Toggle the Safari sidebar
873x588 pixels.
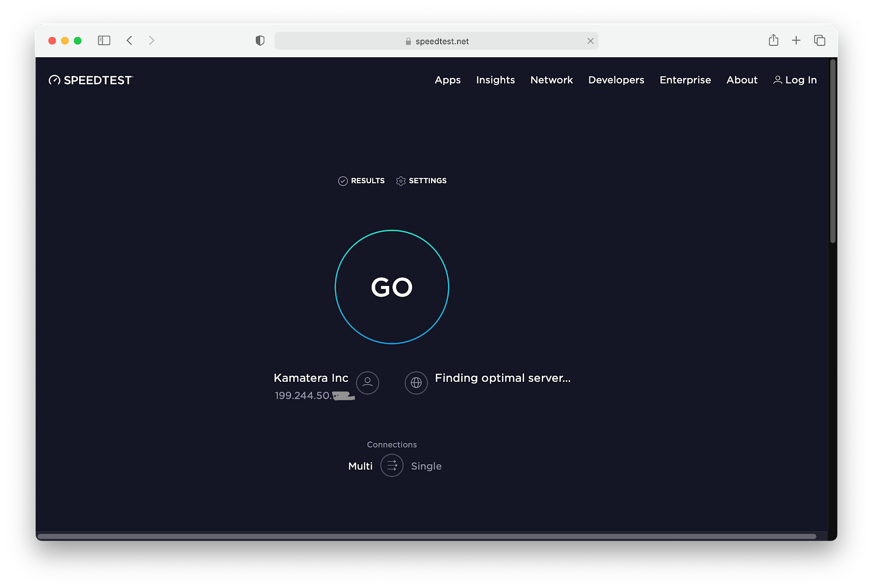(x=104, y=40)
